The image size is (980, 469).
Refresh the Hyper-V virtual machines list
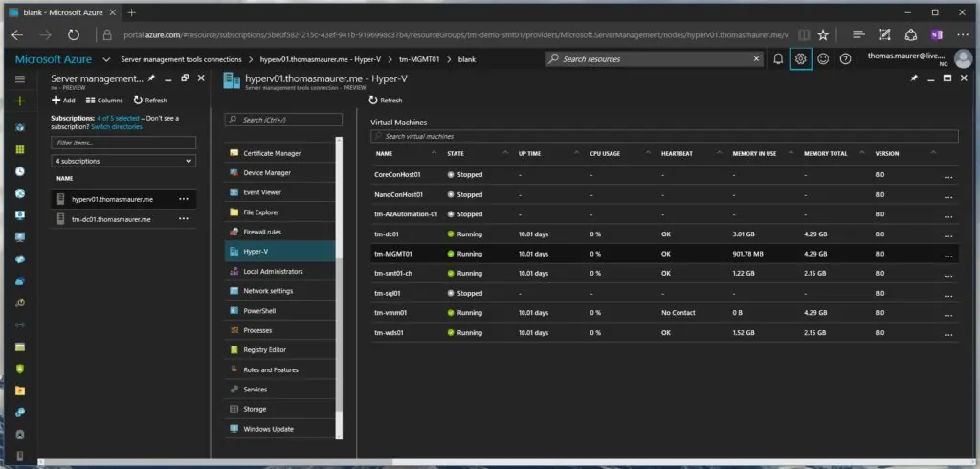click(386, 100)
